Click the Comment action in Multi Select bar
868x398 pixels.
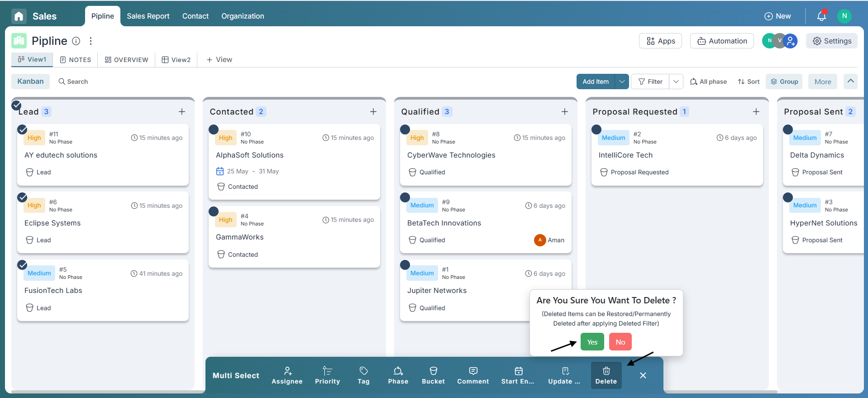point(473,375)
